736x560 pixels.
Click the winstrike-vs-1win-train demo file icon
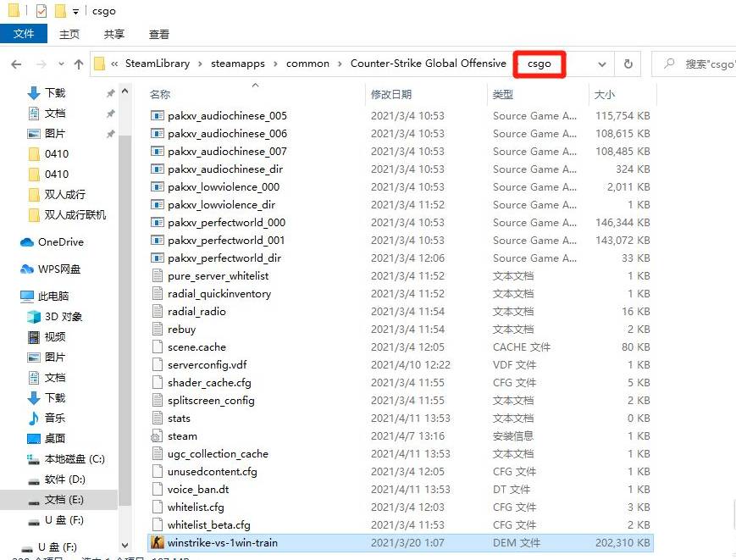pos(158,542)
